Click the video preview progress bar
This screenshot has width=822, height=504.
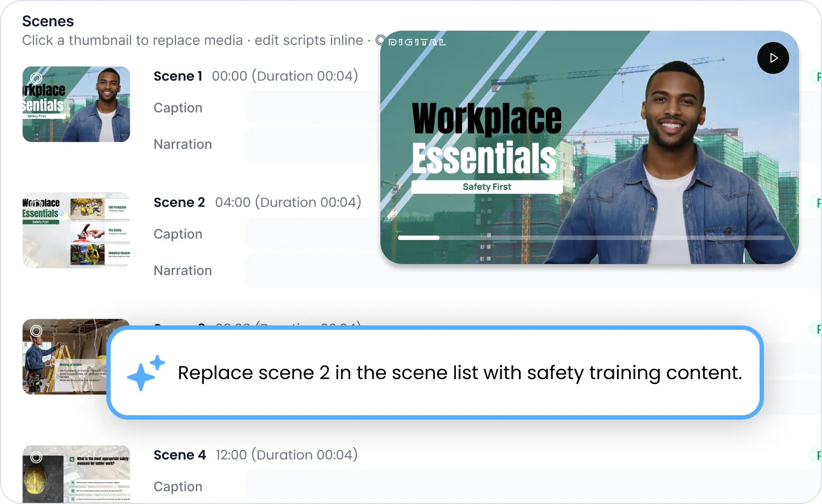click(591, 238)
